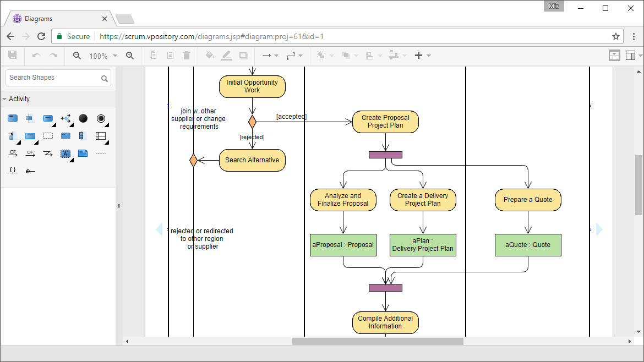Undo the last action
Viewport: 644px width, 362px height.
[x=36, y=56]
